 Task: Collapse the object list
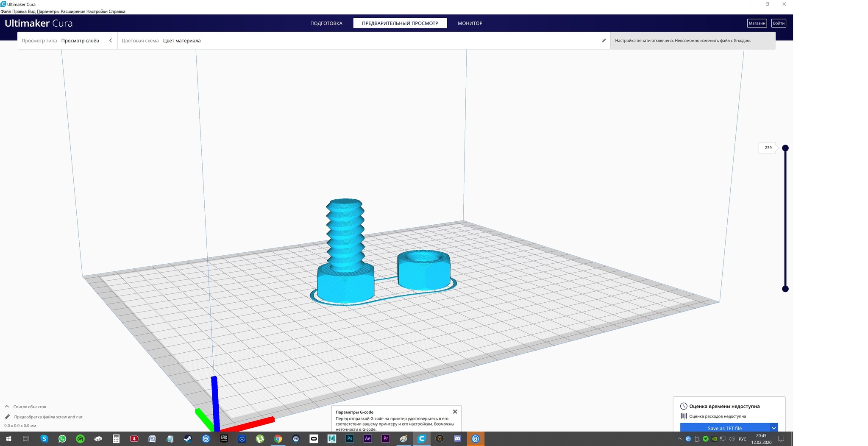(7, 407)
